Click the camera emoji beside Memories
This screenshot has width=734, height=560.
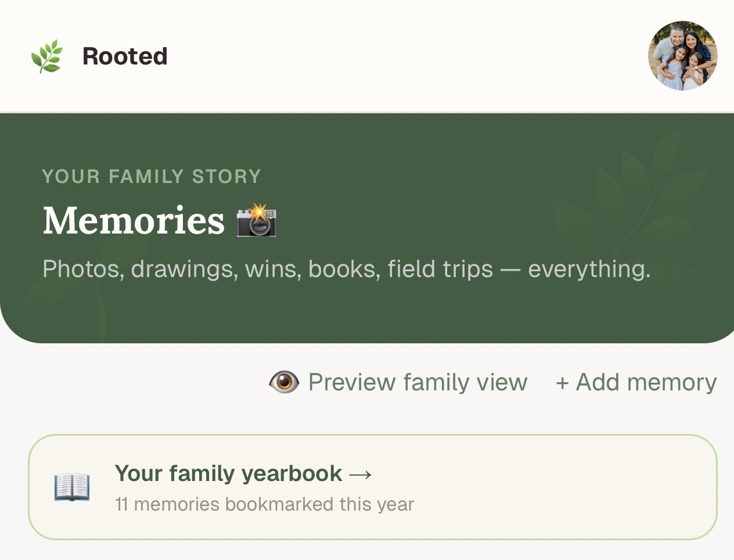click(x=256, y=221)
